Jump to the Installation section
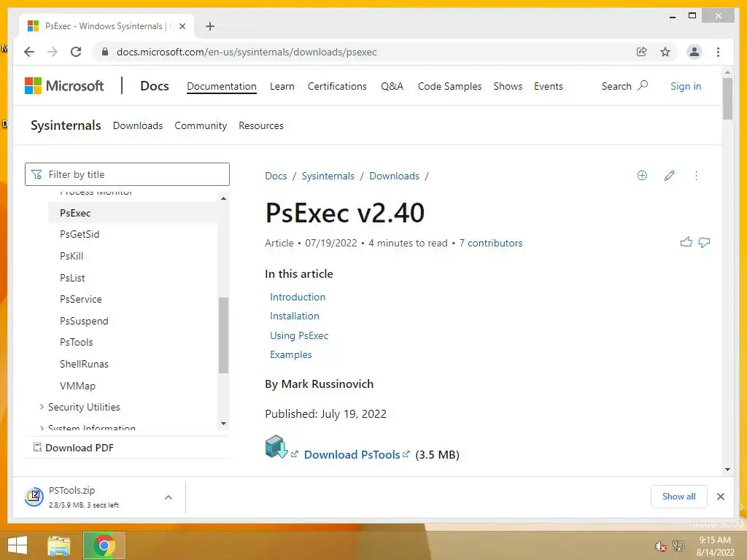 tap(295, 316)
